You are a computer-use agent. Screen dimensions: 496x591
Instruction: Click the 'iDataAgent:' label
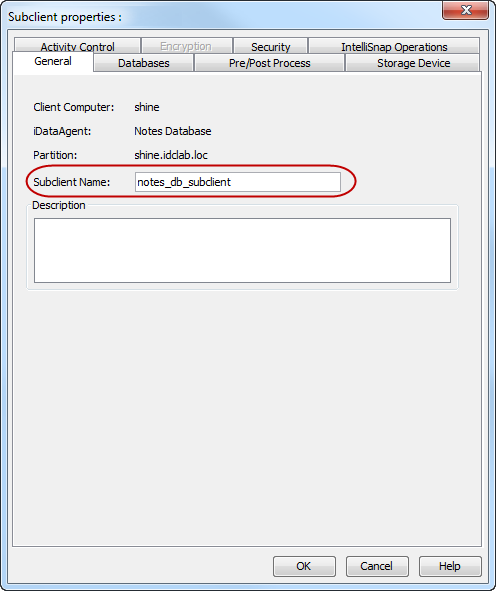(x=62, y=131)
